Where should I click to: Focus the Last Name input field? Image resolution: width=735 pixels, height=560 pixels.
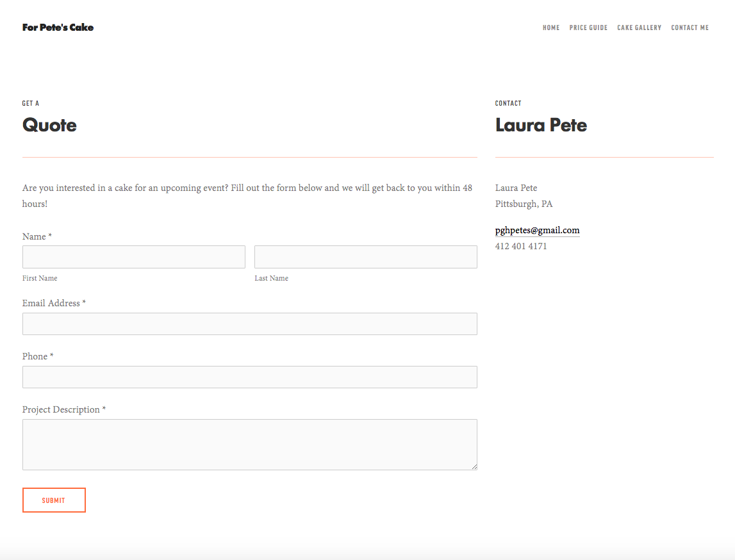(366, 257)
